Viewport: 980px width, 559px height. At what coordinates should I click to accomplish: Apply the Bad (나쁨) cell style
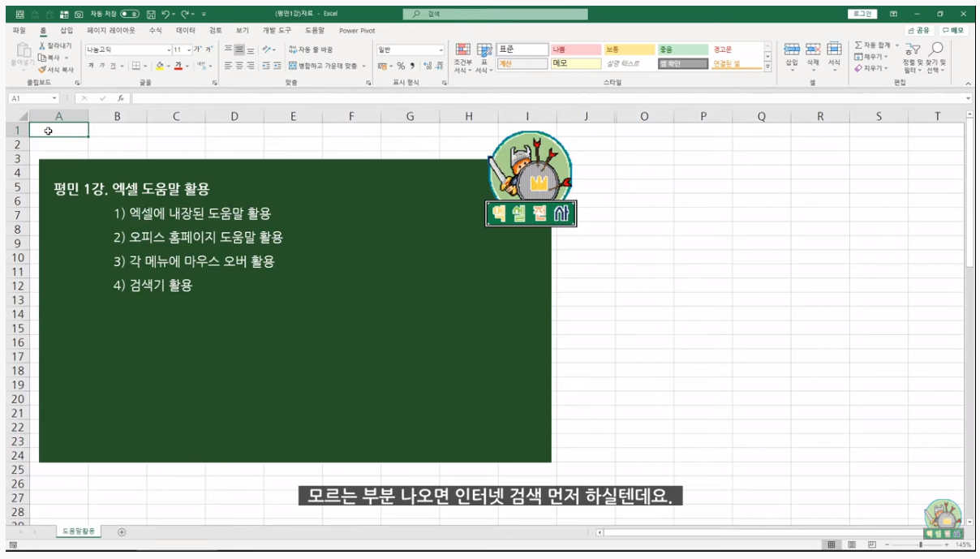pyautogui.click(x=575, y=49)
